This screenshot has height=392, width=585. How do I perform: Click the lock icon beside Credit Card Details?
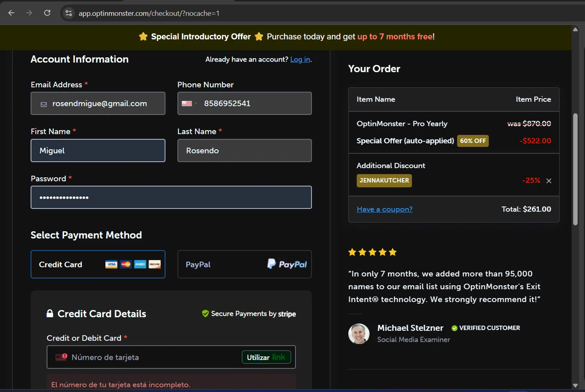(50, 313)
